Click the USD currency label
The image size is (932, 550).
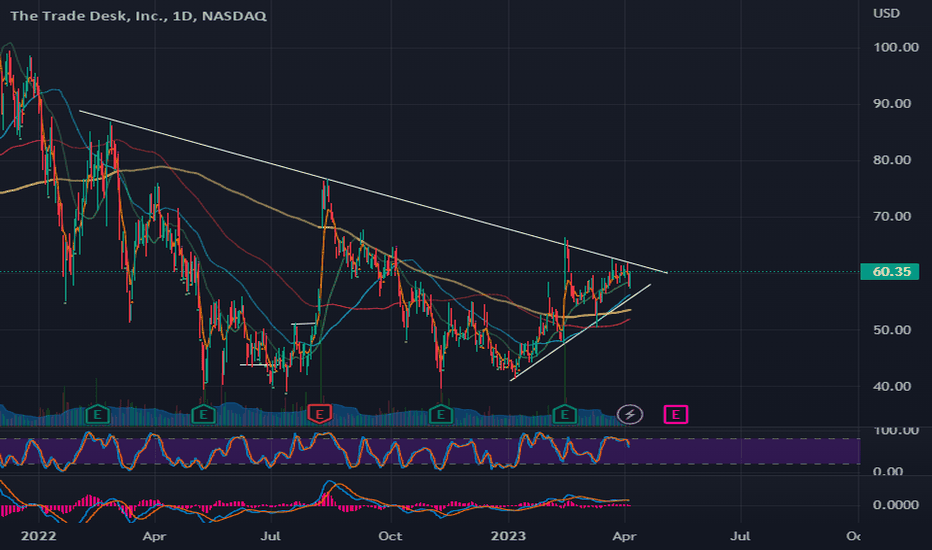point(886,13)
